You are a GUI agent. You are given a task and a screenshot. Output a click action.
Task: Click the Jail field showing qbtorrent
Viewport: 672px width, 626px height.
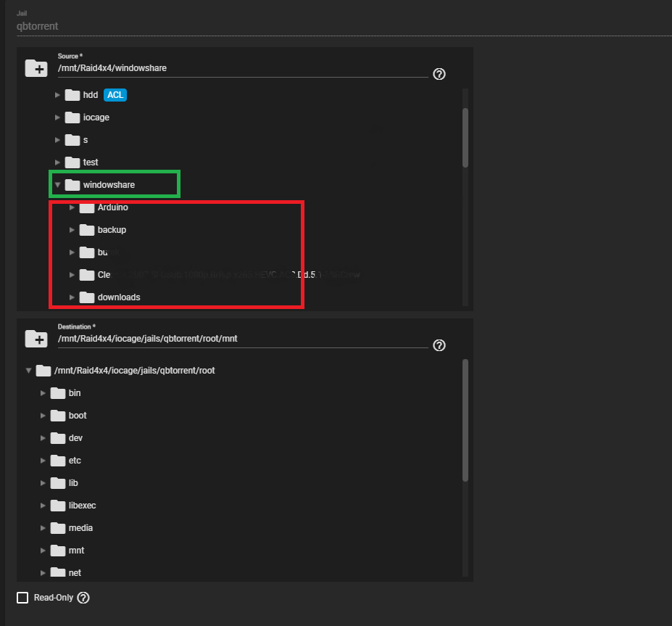[x=343, y=26]
